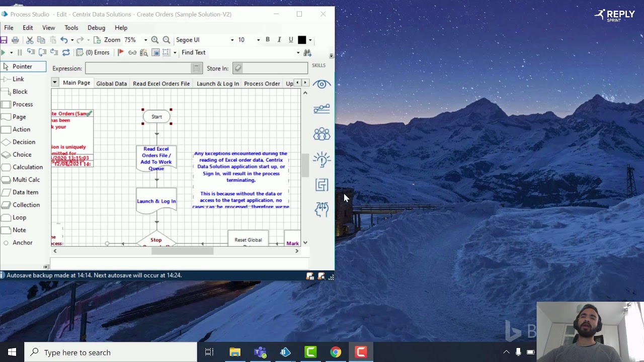Validate process showing (0) Errors
The height and width of the screenshot is (362, 644).
(x=93, y=52)
